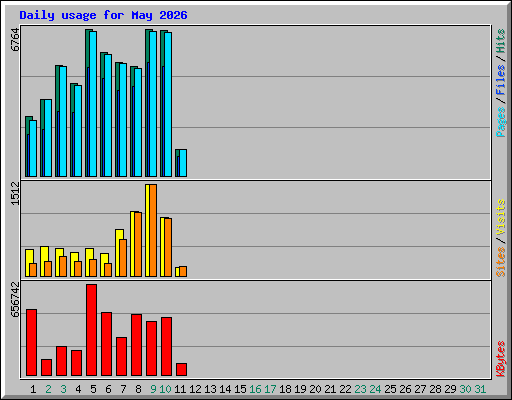Screen dimensions: 512x400
Task: Click the red KBytes bar for day 1
Action: [x=32, y=343]
